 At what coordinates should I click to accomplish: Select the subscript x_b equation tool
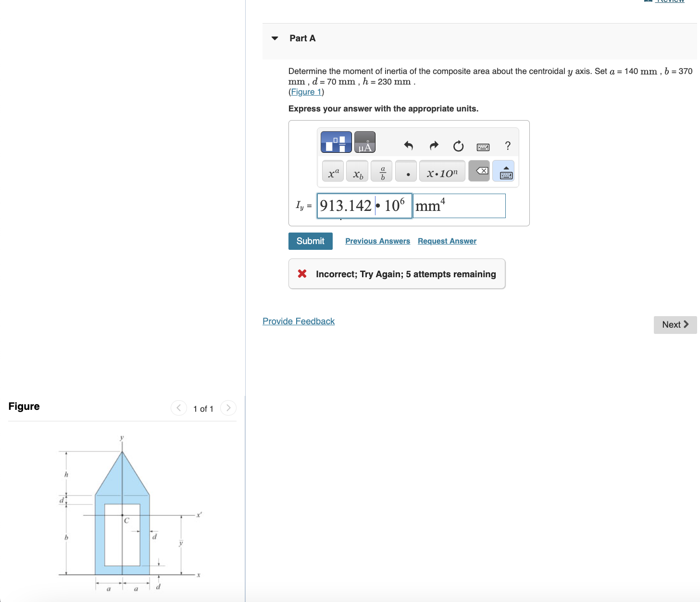[x=357, y=171]
